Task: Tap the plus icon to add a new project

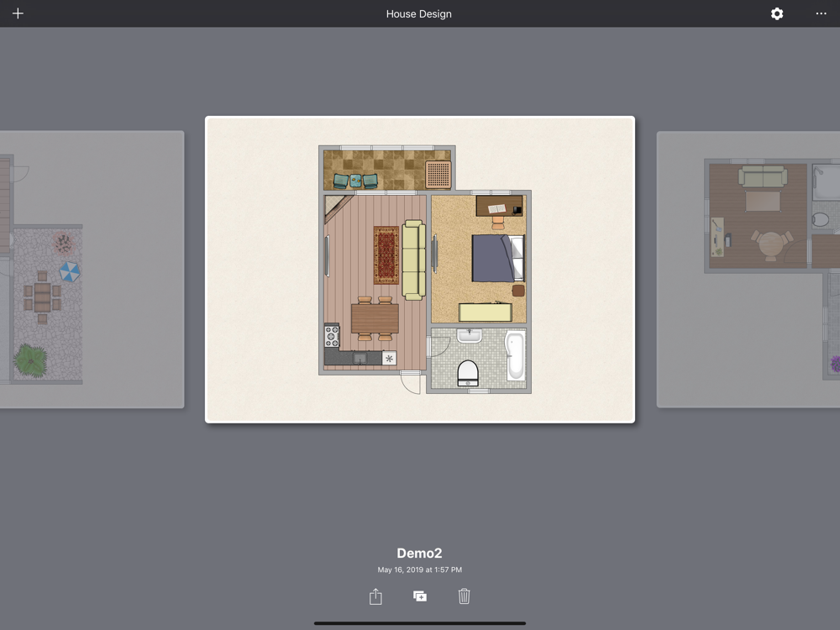Action: (x=18, y=13)
